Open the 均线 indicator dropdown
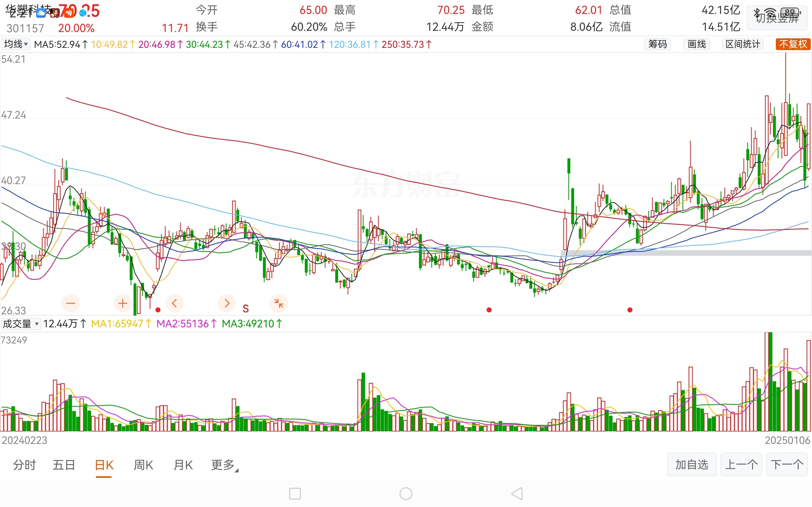 (x=16, y=44)
